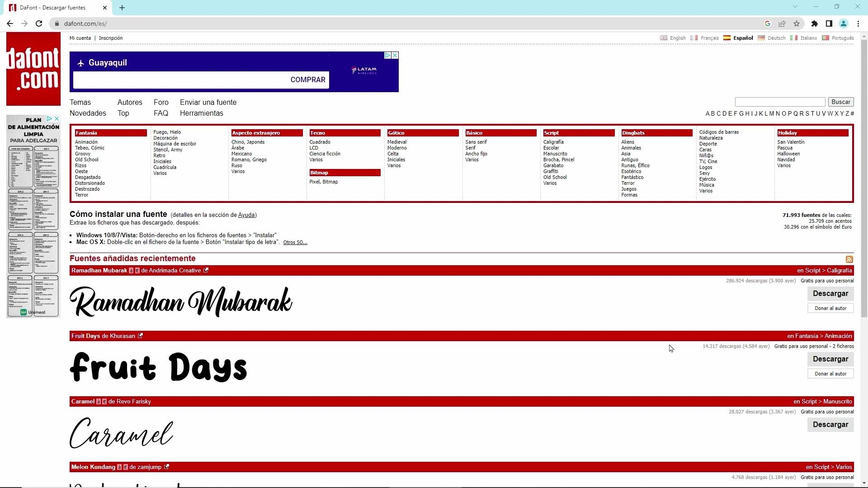Switch site language to Deutsch
The image size is (868, 488).
click(776, 38)
